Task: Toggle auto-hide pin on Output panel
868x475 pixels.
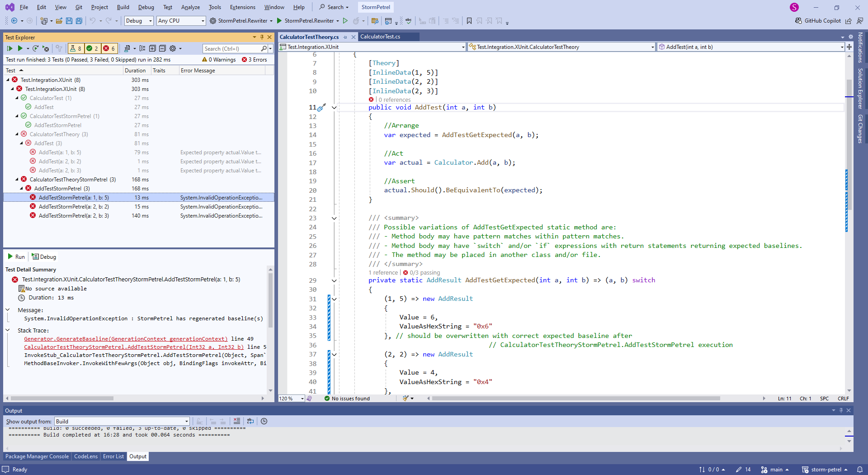Action: click(x=841, y=410)
